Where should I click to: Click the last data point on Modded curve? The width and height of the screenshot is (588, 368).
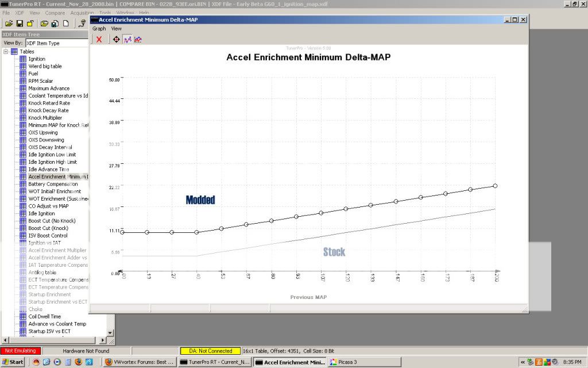pos(495,186)
